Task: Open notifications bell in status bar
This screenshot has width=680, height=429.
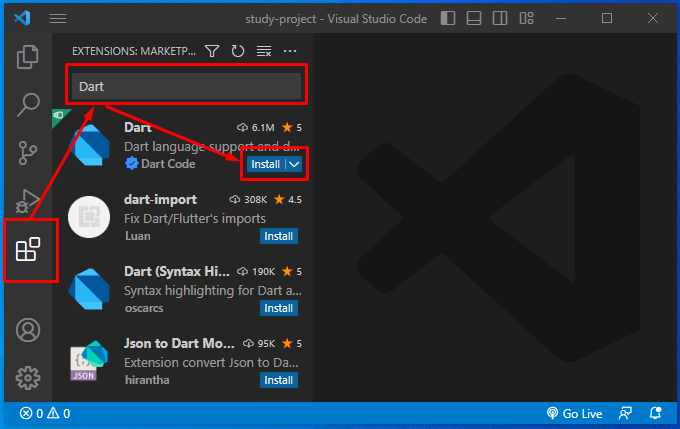Action: tap(656, 413)
